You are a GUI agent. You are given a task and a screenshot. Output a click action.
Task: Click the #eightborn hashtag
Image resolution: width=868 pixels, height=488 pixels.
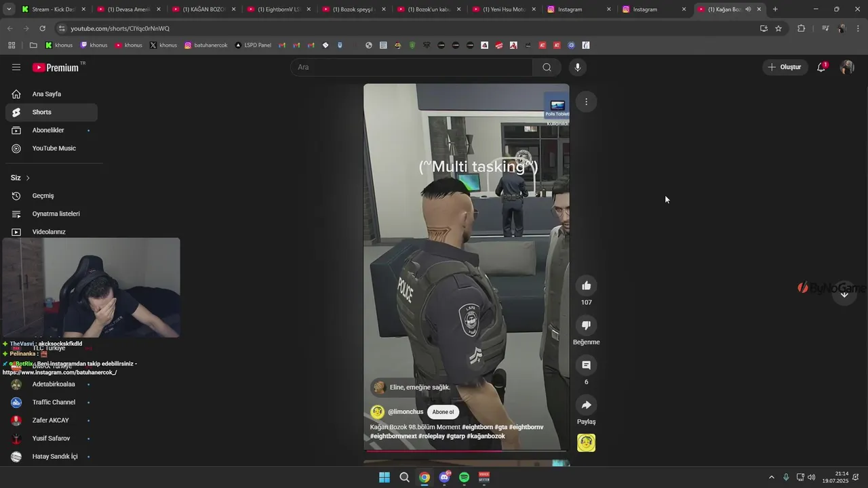(477, 427)
